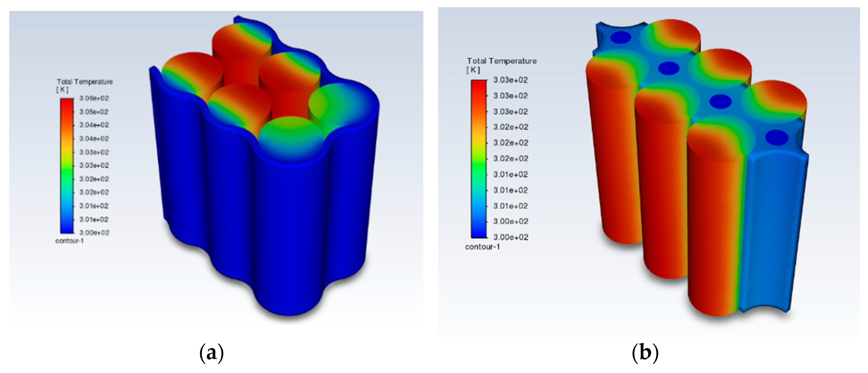
Task: Select left plot's 'Total Temperature' title
Action: (x=84, y=82)
